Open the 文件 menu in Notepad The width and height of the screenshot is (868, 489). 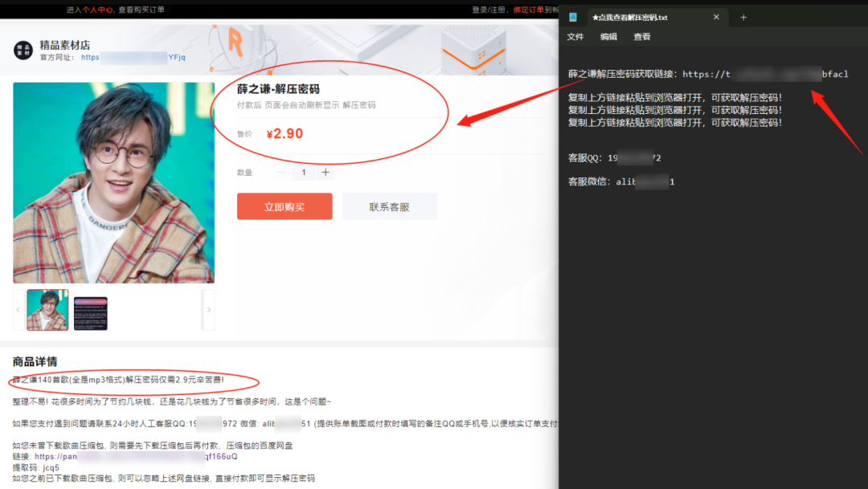[x=575, y=36]
